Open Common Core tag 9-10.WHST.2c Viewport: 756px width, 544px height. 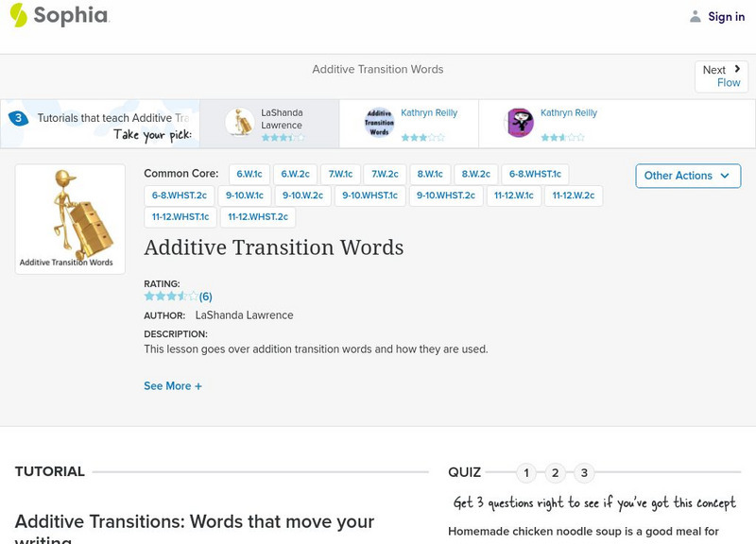(446, 195)
